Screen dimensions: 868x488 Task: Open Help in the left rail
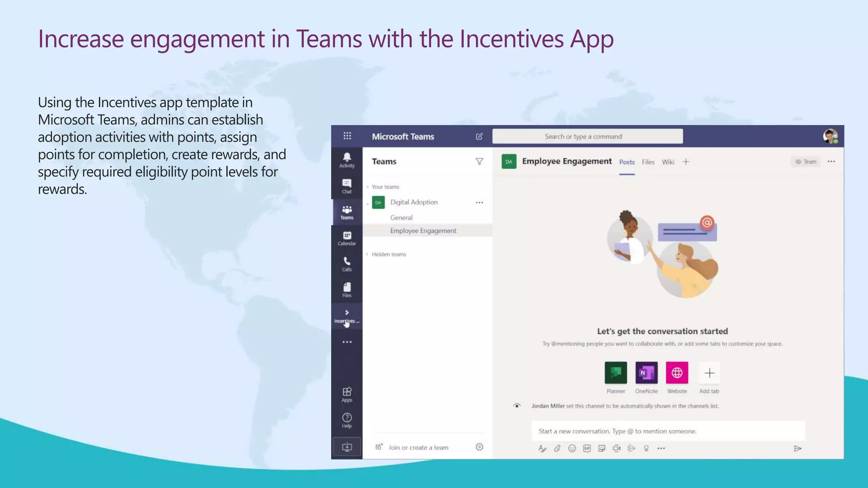pyautogui.click(x=347, y=421)
